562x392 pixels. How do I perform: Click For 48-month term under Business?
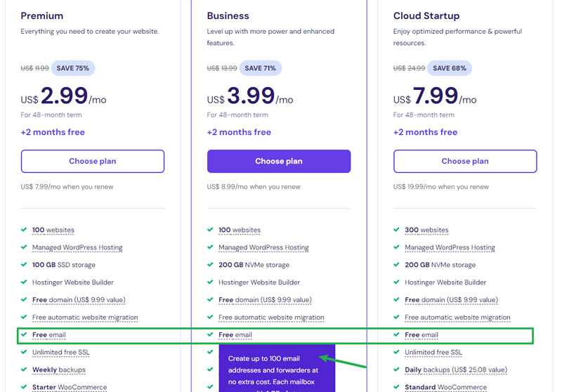tap(237, 115)
